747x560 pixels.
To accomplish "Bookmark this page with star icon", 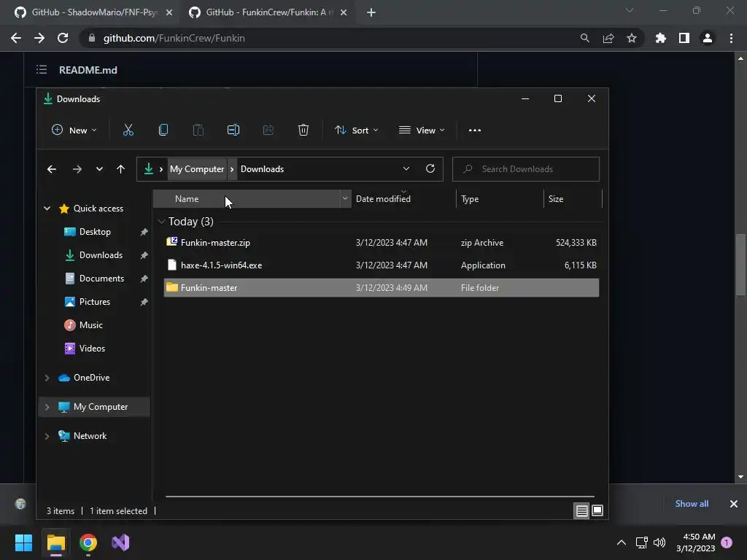I will click(632, 38).
